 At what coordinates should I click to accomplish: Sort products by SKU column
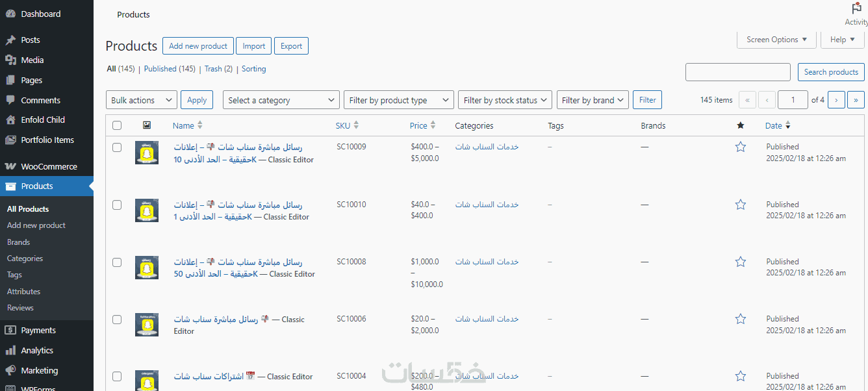(347, 125)
